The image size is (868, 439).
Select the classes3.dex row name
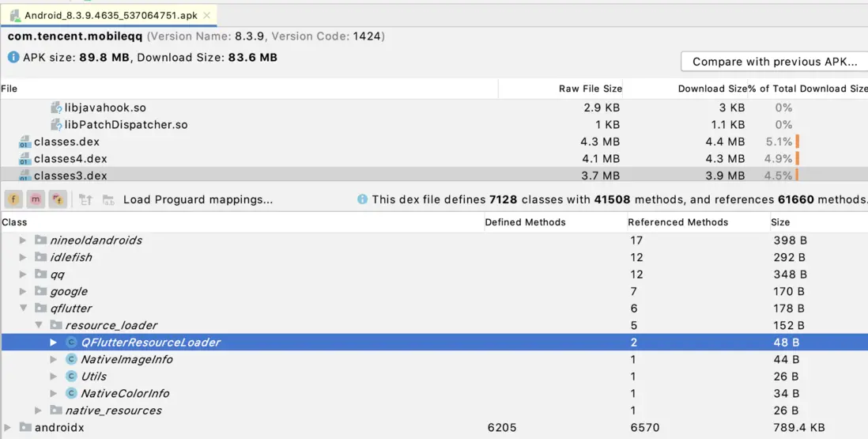point(70,176)
